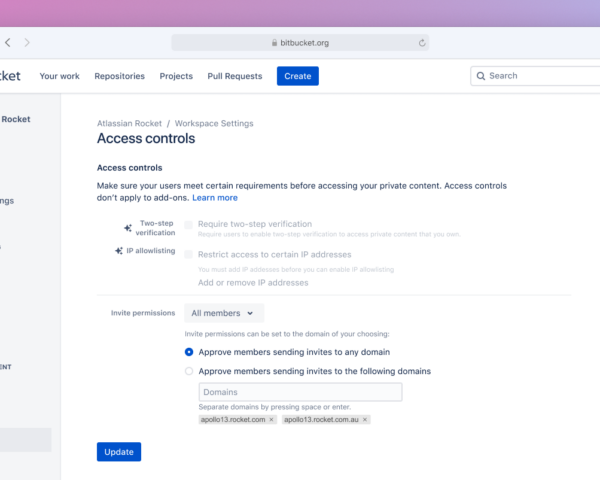Open the Repositories menu
Viewport: 600px width, 480px height.
coord(119,76)
